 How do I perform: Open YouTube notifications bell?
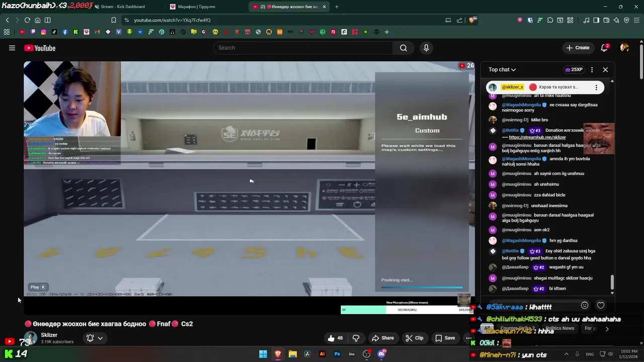coord(604,48)
